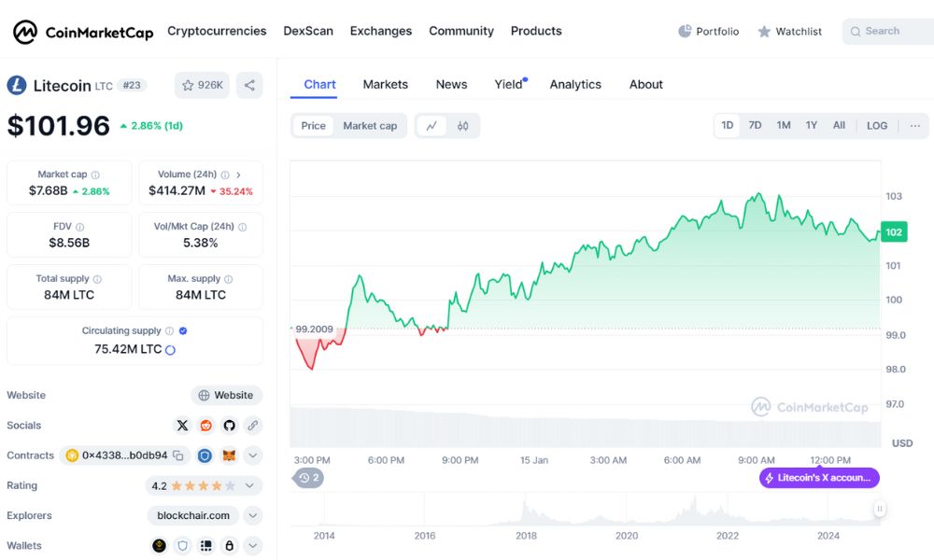Click the chart history events badge showing 2
Image resolution: width=934 pixels, height=560 pixels.
tap(308, 478)
